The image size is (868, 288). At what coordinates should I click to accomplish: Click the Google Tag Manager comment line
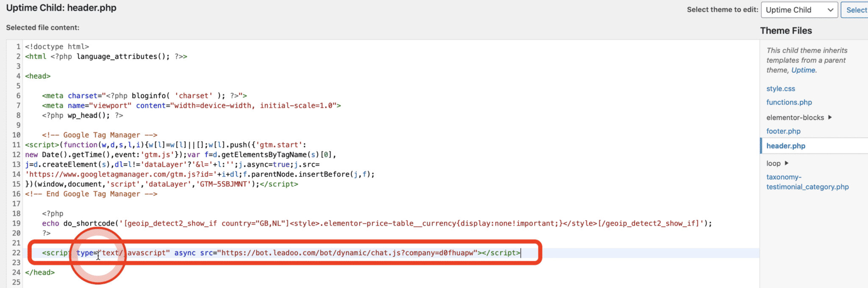(100, 135)
